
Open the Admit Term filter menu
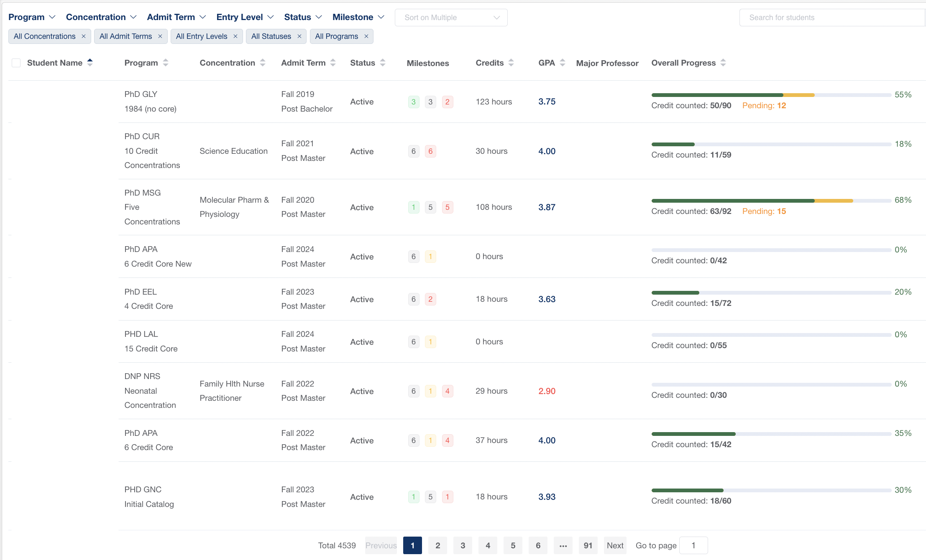pos(176,17)
